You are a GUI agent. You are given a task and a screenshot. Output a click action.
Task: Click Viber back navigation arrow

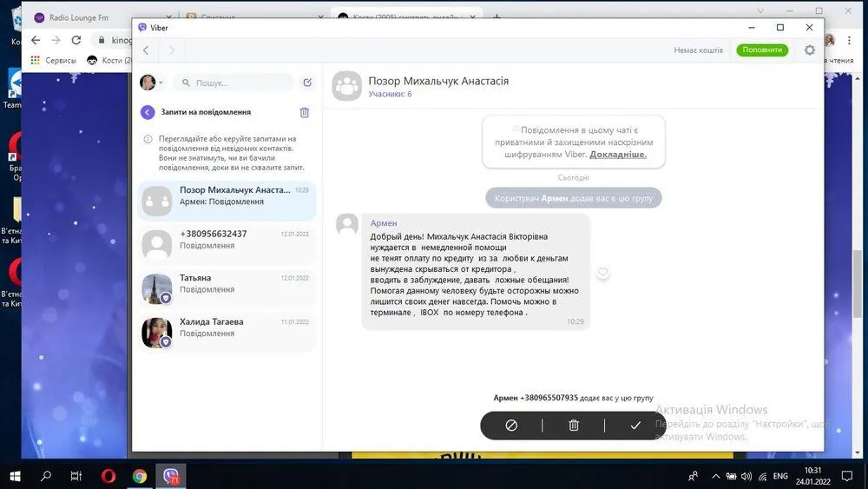coord(146,50)
